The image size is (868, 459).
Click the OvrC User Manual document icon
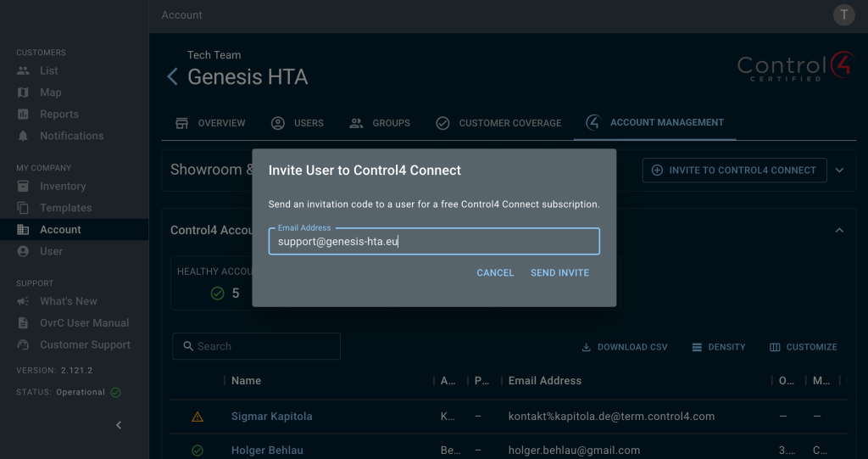click(x=23, y=322)
